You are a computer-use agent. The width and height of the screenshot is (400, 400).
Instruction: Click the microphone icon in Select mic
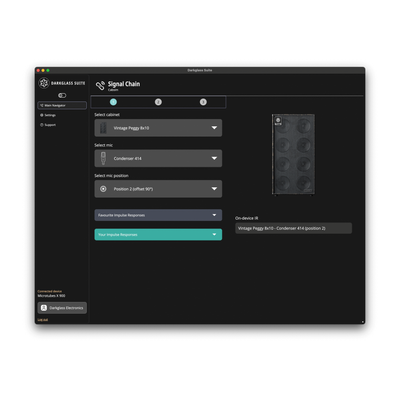point(103,158)
